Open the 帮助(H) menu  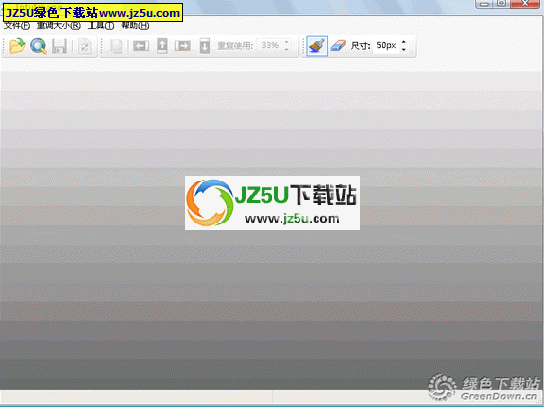coord(135,26)
